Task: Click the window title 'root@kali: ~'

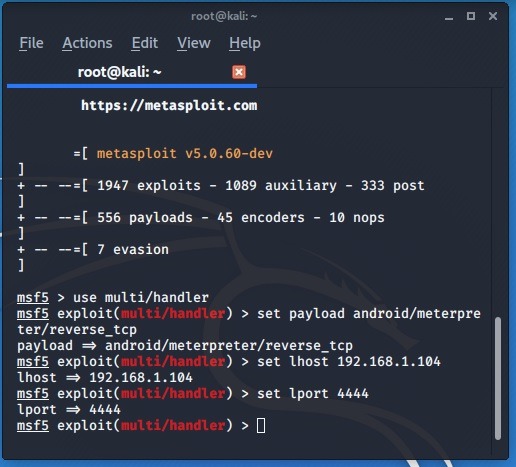Action: pyautogui.click(x=224, y=16)
